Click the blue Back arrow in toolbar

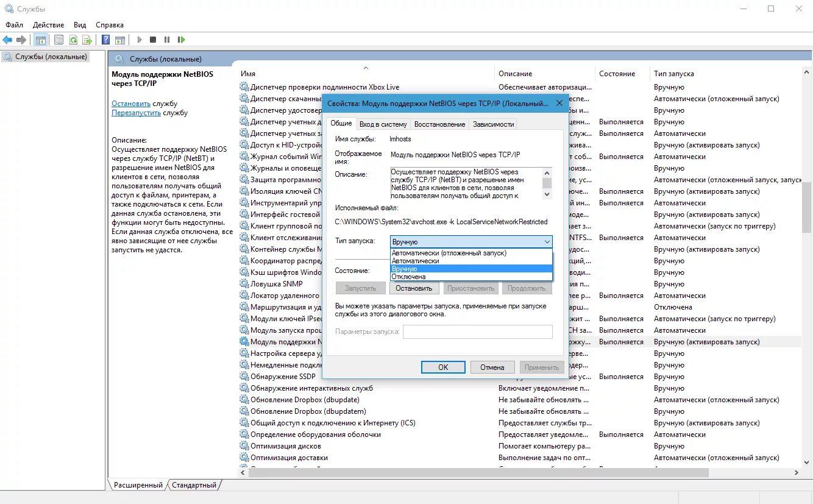pos(7,40)
